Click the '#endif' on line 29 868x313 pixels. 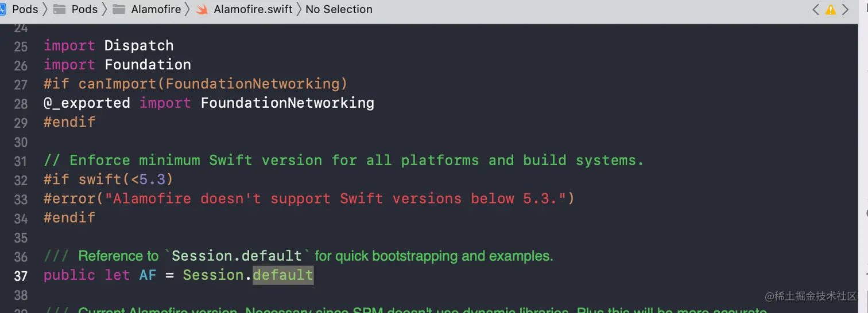pos(69,122)
